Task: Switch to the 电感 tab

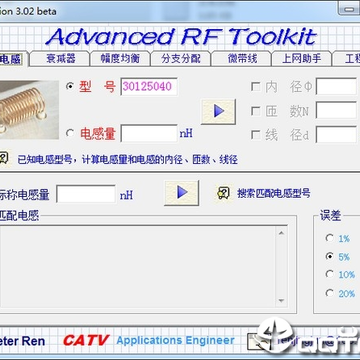Action: pos(13,59)
